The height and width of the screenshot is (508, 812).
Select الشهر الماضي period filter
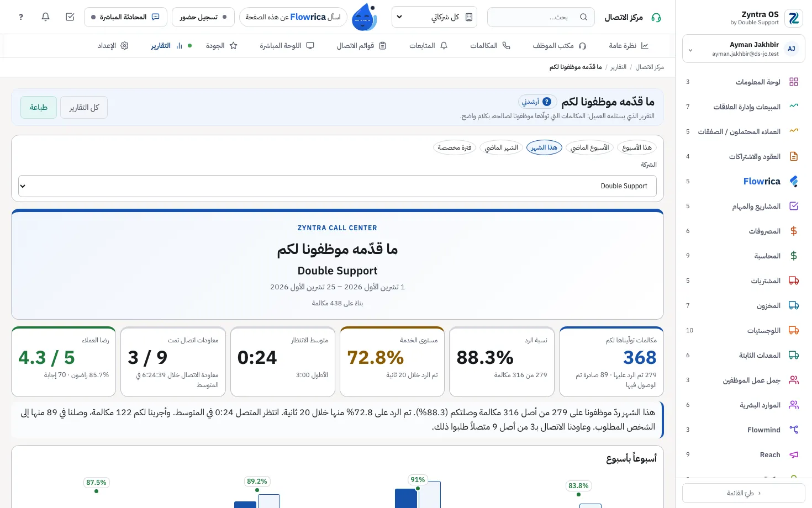click(502, 147)
